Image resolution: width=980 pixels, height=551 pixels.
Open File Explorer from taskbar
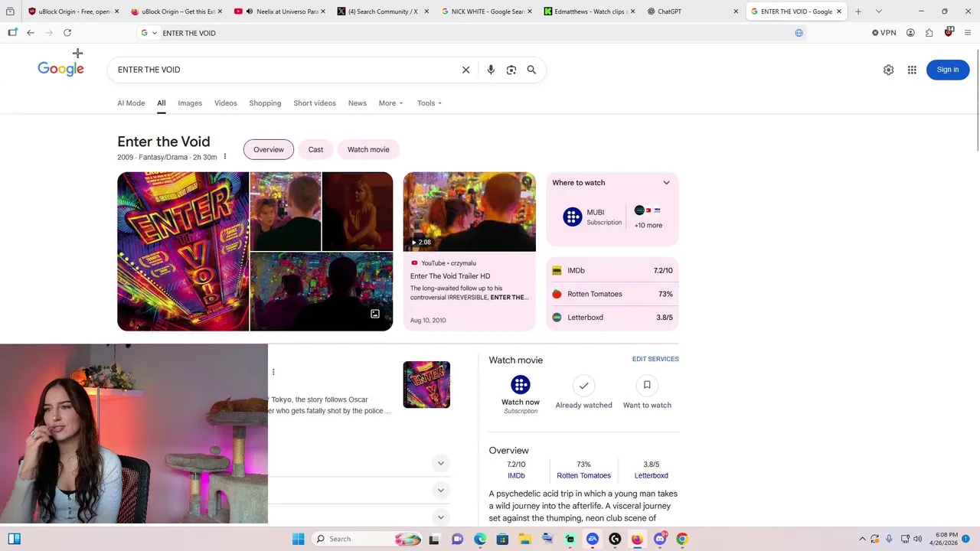coord(525,539)
